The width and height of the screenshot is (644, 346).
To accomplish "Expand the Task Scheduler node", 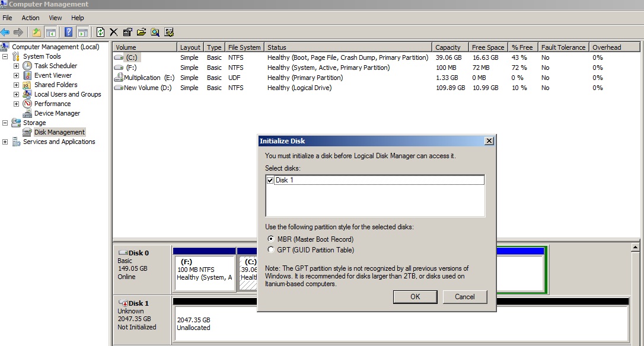I will pyautogui.click(x=16, y=66).
